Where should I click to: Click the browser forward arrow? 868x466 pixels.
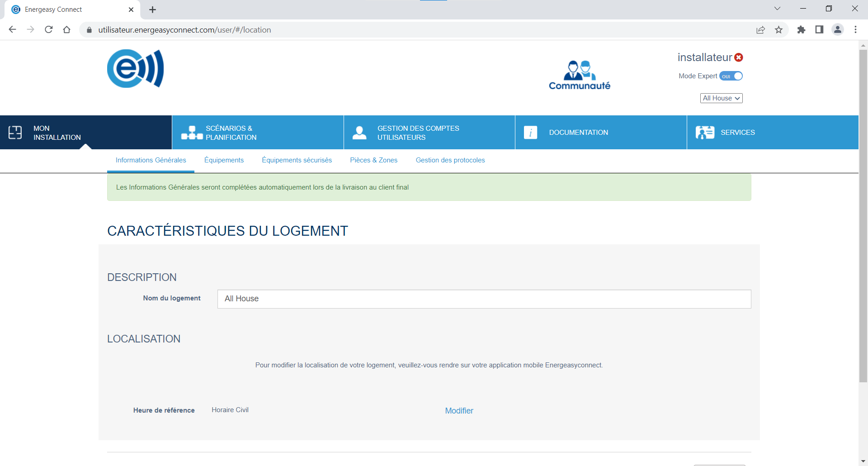click(30, 30)
